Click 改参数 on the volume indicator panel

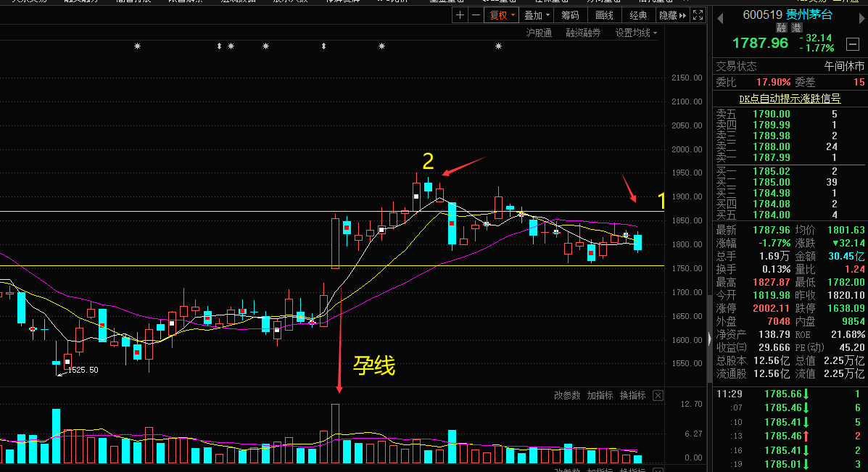point(567,396)
